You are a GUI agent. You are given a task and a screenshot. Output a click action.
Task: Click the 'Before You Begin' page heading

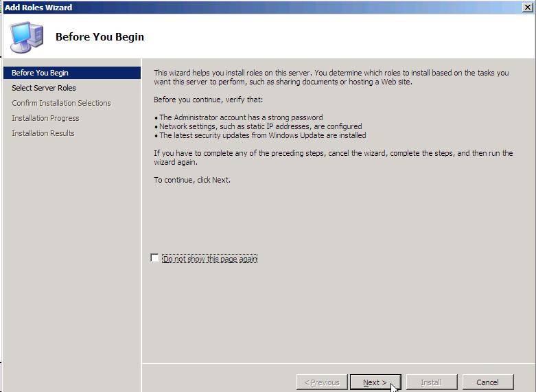(x=100, y=36)
